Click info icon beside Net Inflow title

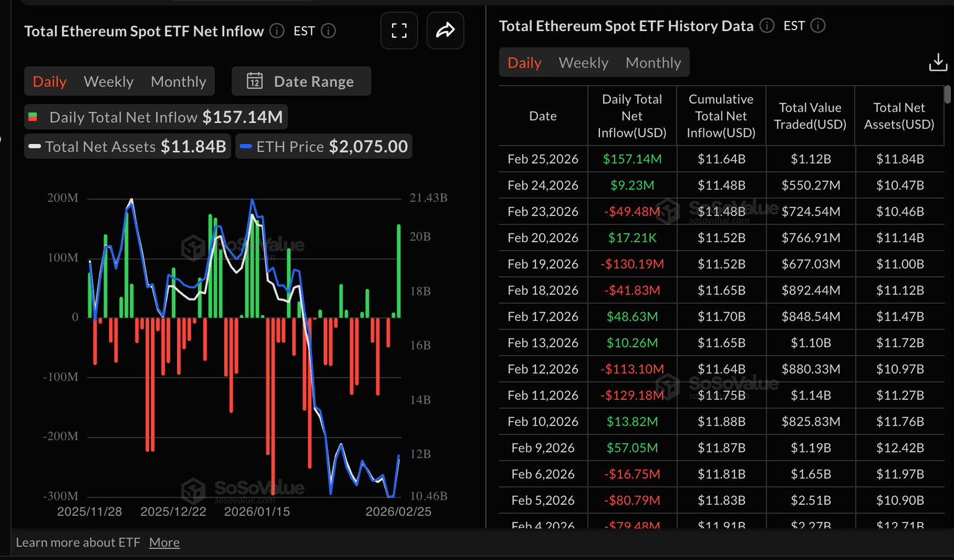coord(277,31)
